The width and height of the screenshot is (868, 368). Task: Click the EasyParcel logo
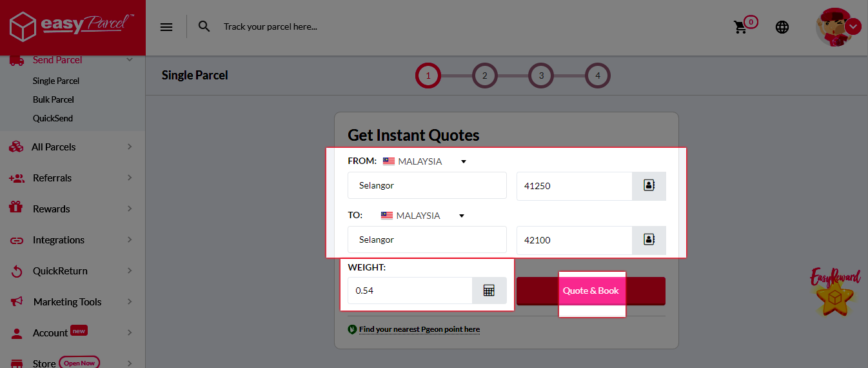tap(72, 26)
